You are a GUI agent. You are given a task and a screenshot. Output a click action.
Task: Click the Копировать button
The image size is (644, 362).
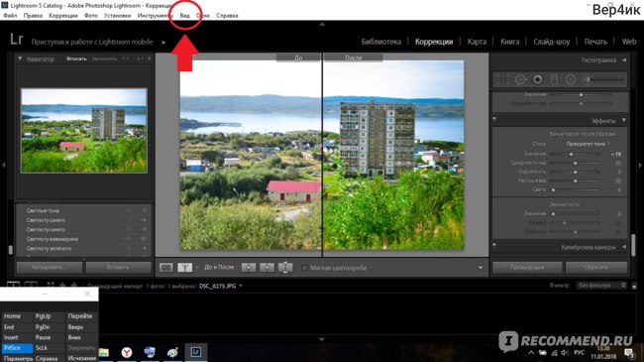click(50, 268)
